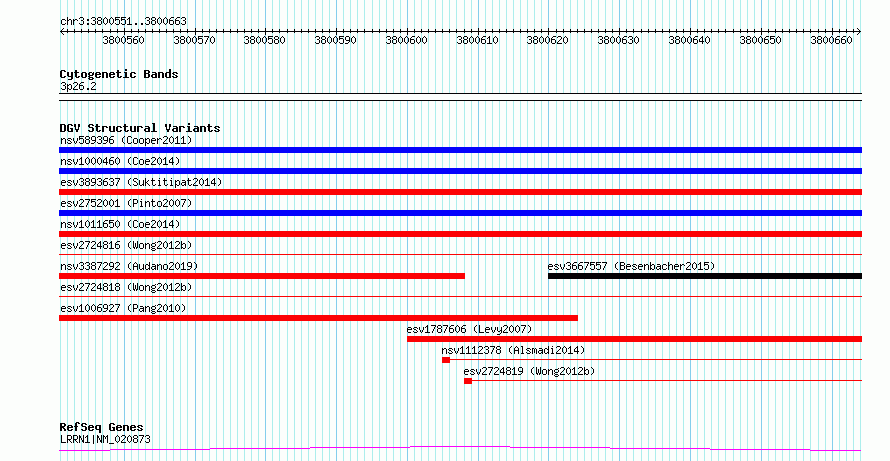Click the chr3:3800551..3800663 region label

click(123, 22)
